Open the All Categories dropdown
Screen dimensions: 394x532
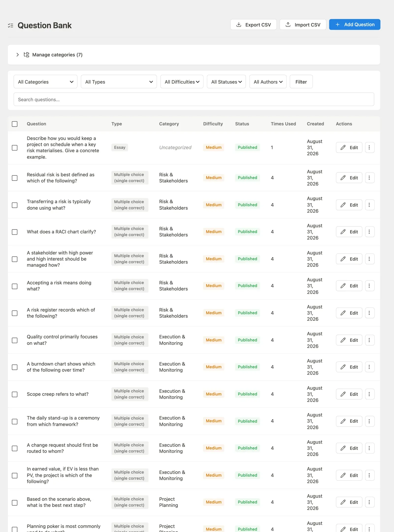(46, 82)
